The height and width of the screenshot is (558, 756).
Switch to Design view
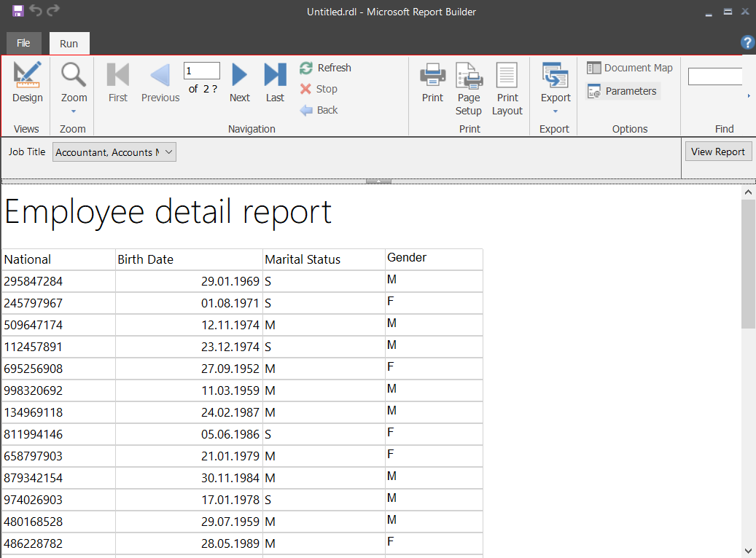pyautogui.click(x=28, y=82)
